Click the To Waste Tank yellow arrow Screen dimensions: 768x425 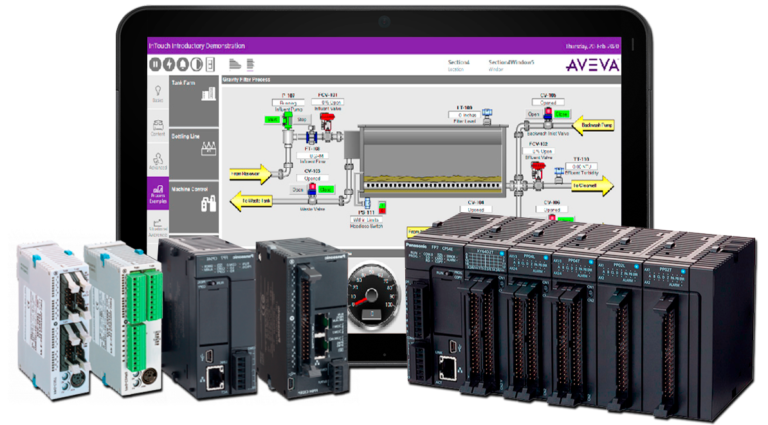(x=255, y=200)
